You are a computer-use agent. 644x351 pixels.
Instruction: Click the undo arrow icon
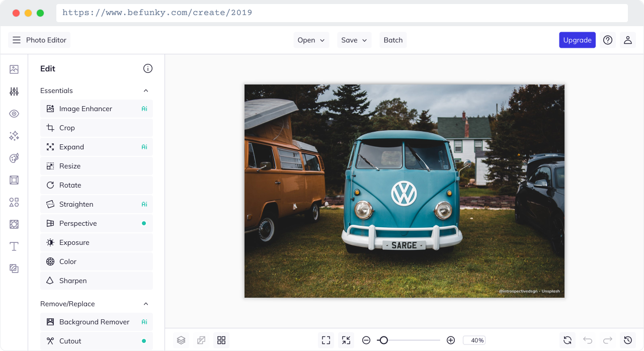[x=588, y=340]
